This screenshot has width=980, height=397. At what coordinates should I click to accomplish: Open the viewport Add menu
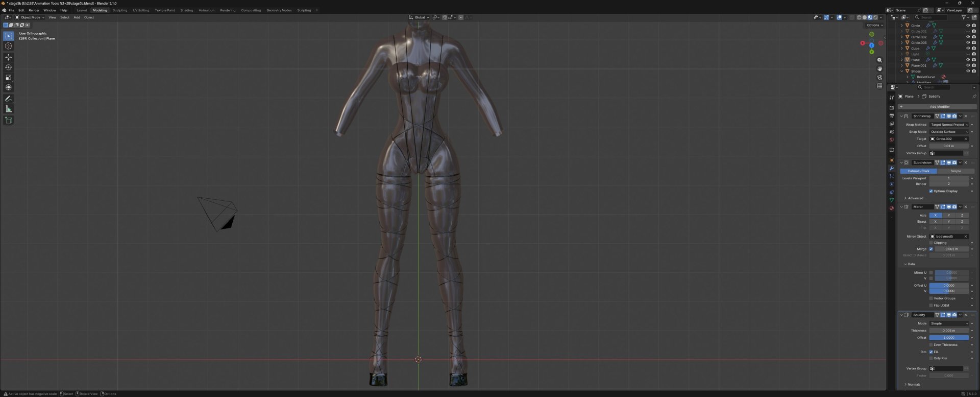77,17
